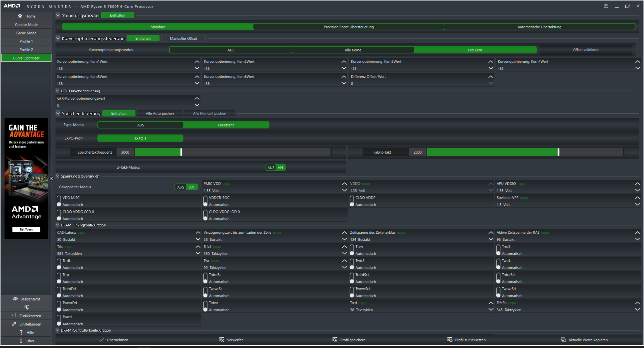Image resolution: width=644 pixels, height=348 pixels.
Task: Select Automatische Übertaktung control mode
Action: point(539,27)
